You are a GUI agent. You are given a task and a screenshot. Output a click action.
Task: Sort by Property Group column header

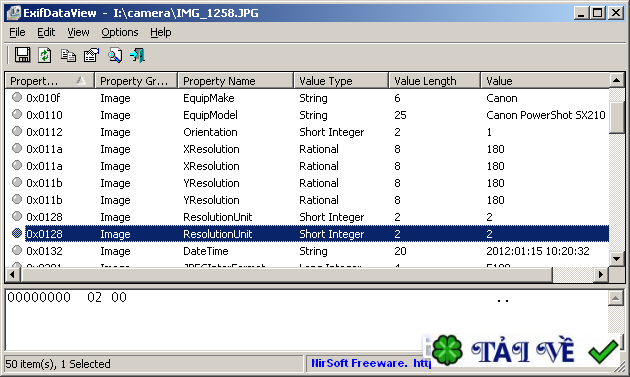[x=136, y=81]
